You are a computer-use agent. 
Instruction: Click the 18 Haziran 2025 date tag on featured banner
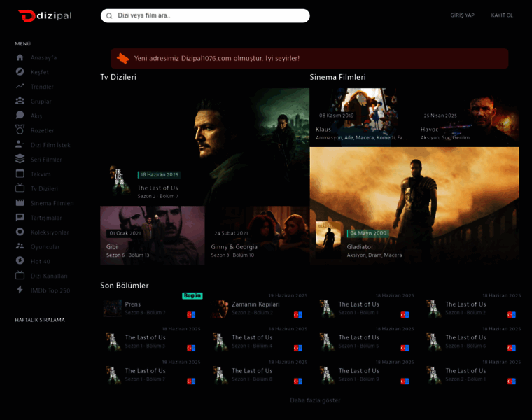159,175
